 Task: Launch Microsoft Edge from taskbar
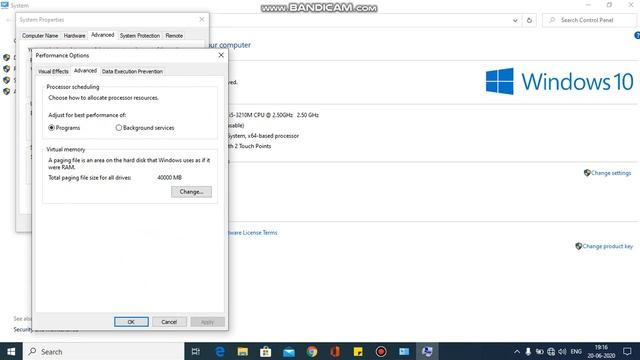coord(220,351)
